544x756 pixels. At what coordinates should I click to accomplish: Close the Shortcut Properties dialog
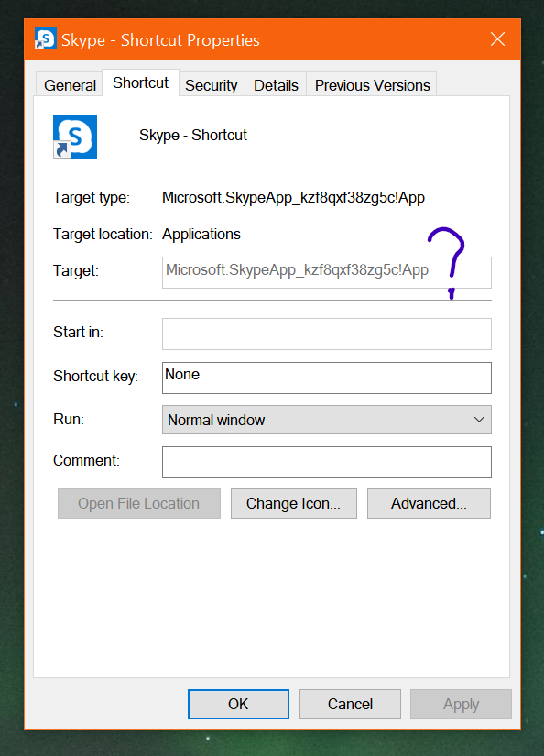tap(497, 39)
